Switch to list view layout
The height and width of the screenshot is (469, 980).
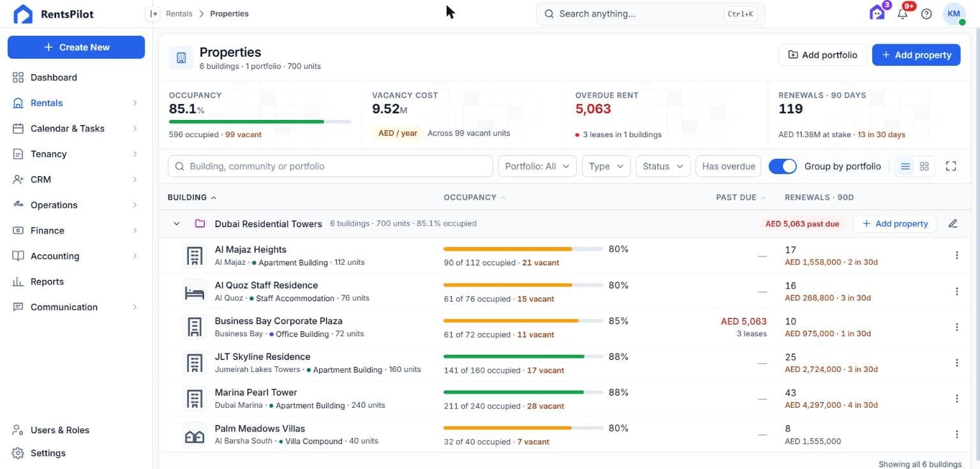point(905,167)
